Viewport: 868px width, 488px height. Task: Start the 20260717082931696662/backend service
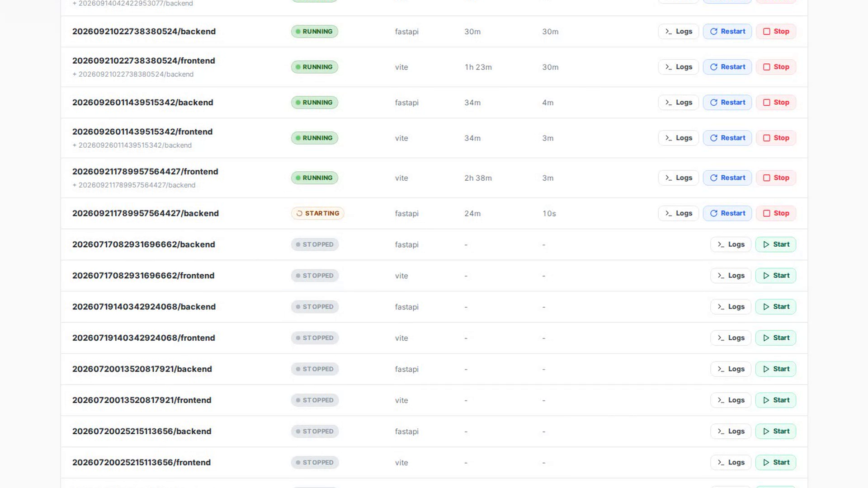tap(776, 244)
